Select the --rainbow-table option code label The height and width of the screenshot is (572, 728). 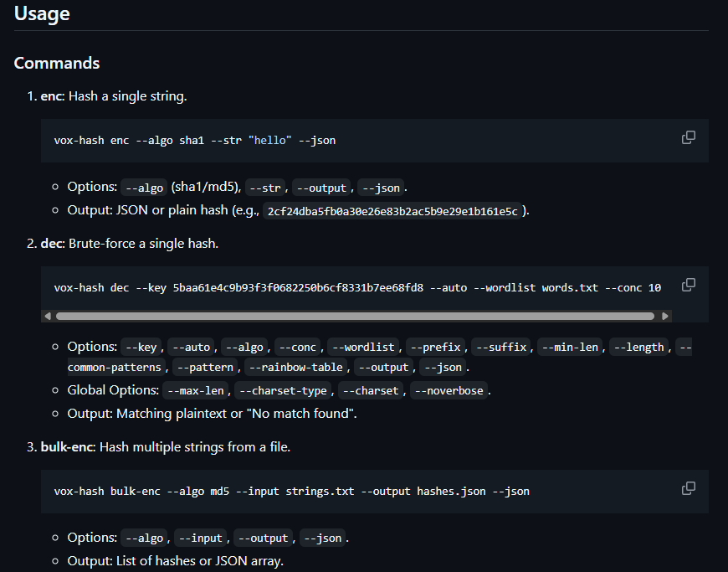pos(295,367)
